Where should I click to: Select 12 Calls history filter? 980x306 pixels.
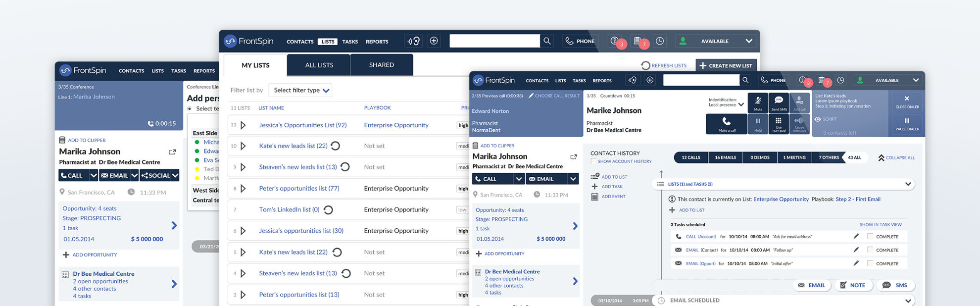[x=691, y=157]
